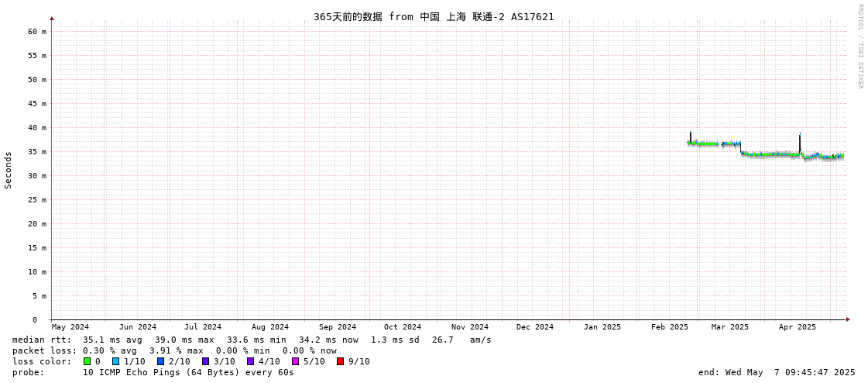Click the magenta 5/10 loss color swatch
This screenshot has width=868, height=383.
point(295,361)
